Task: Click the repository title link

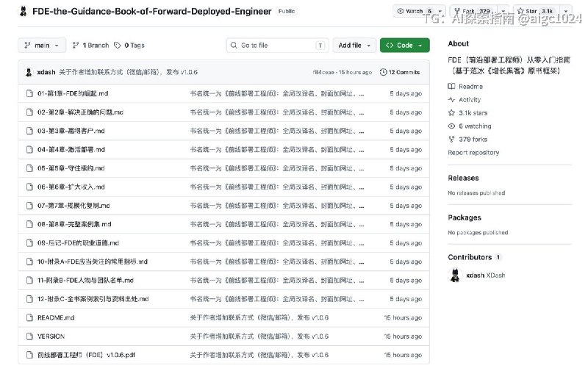Action: 152,11
